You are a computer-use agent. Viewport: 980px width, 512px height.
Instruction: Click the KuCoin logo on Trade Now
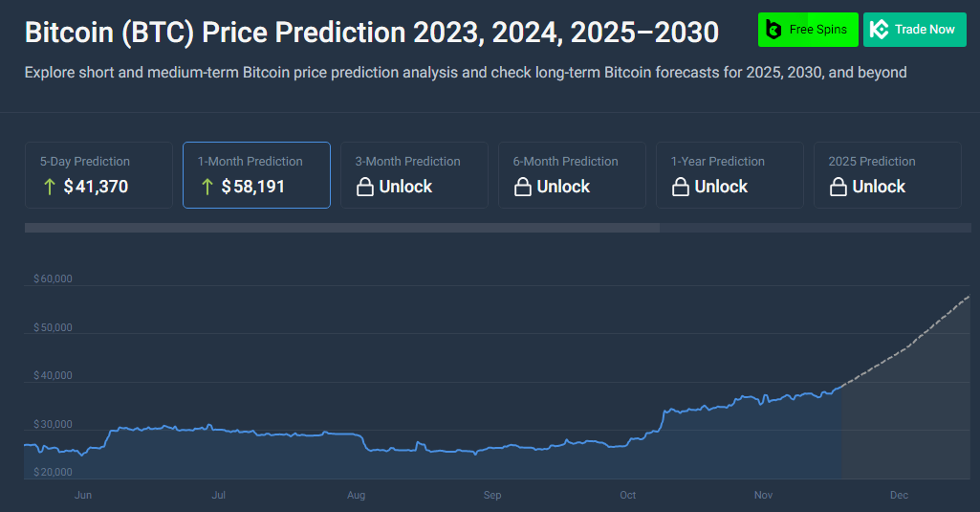pos(879,30)
